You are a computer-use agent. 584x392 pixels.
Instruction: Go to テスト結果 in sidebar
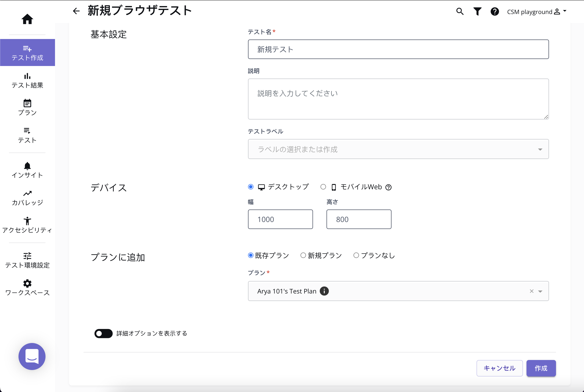click(x=27, y=81)
